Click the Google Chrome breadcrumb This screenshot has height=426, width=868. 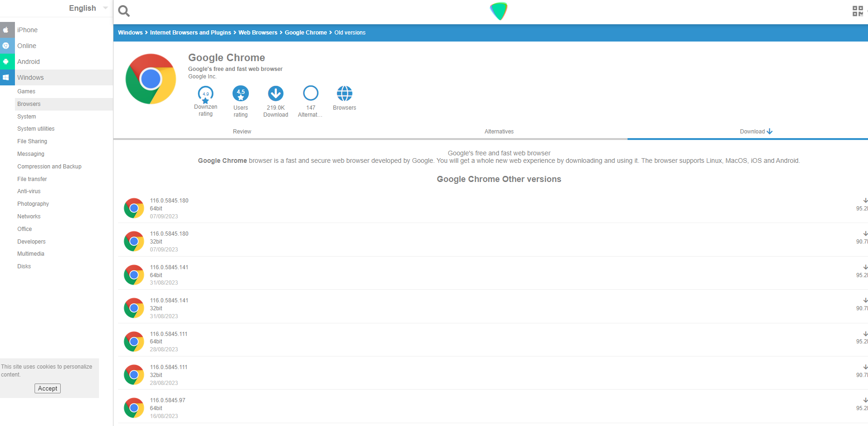point(306,33)
